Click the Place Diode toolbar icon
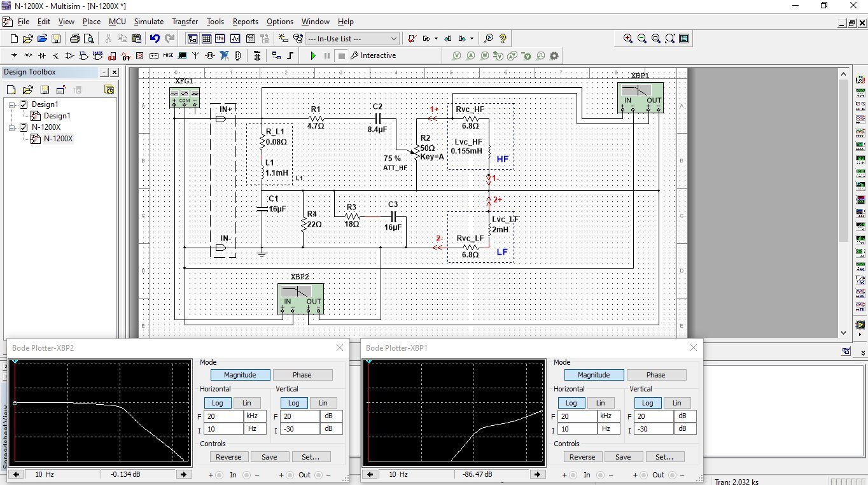 coord(42,56)
